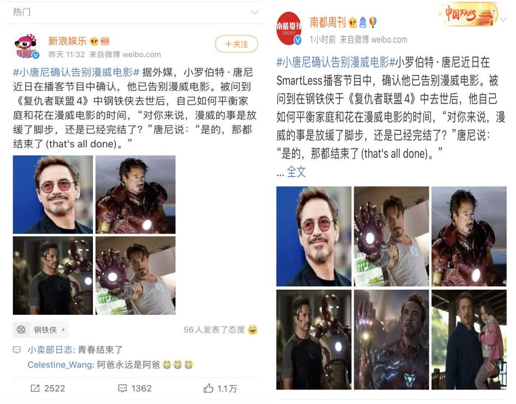The image size is (516, 404).
Task: Open the 新浪娱乐 profile avatar
Action: 27,46
